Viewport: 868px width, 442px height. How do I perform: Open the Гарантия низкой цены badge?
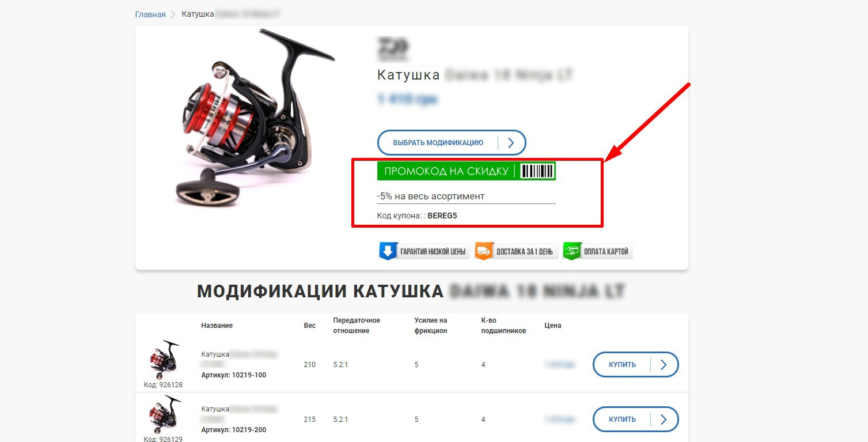point(423,251)
